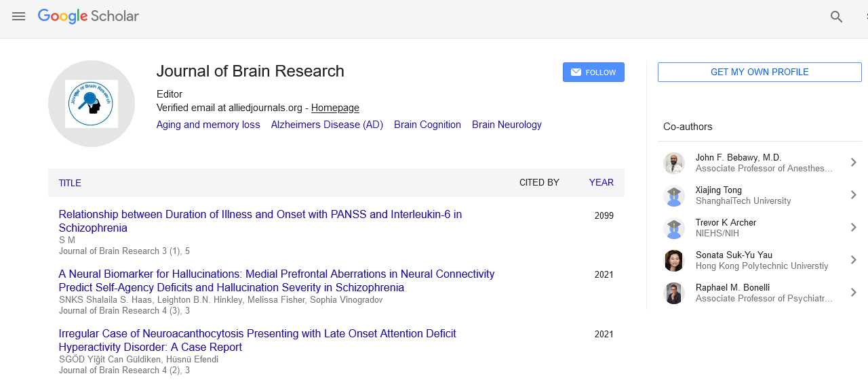
Task: Click Raphael M. Bonelli's avatar photo
Action: pyautogui.click(x=673, y=293)
